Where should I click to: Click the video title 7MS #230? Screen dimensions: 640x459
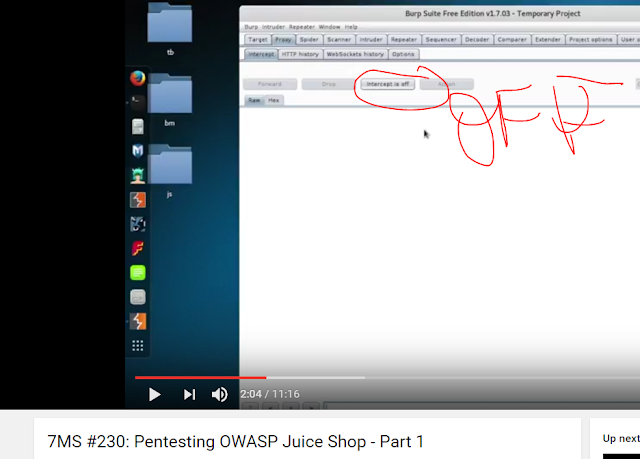236,442
